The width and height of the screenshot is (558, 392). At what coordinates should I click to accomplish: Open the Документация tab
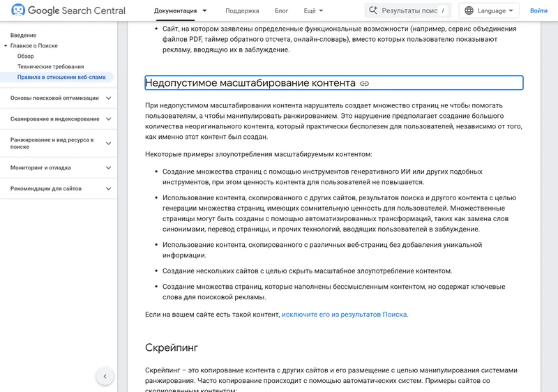click(175, 10)
